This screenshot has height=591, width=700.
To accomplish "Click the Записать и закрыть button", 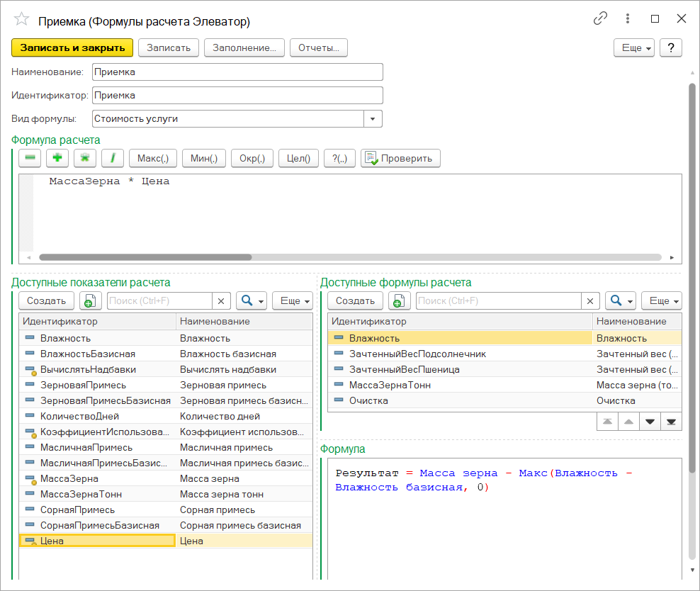I will click(72, 47).
